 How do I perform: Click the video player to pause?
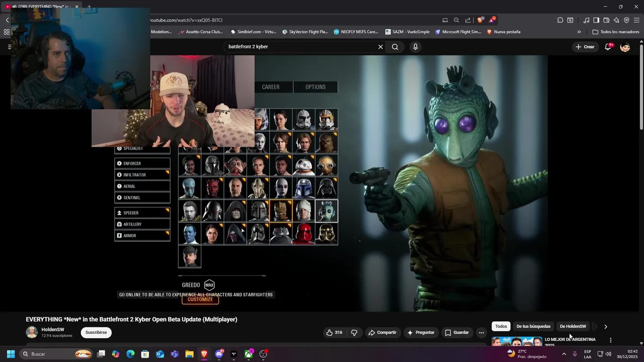pyautogui.click(x=319, y=184)
